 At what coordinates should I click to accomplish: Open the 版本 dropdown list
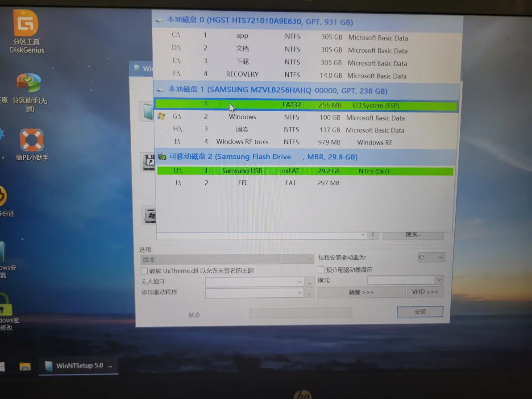227,260
